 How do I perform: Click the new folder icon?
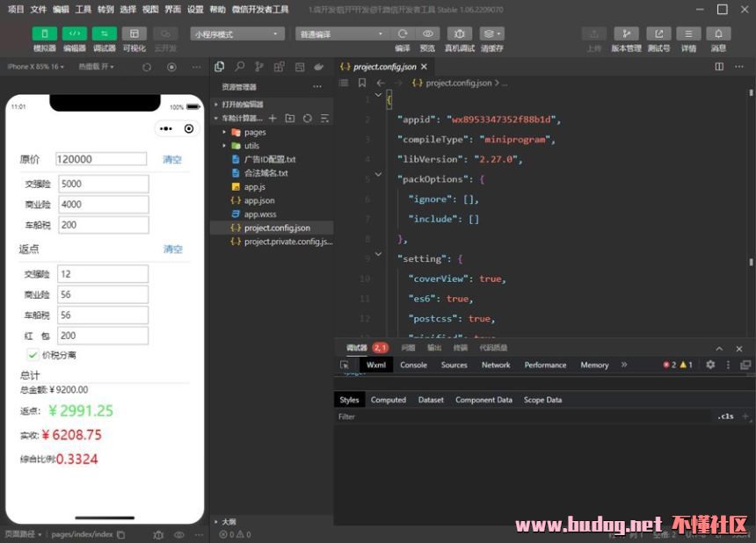tap(290, 119)
